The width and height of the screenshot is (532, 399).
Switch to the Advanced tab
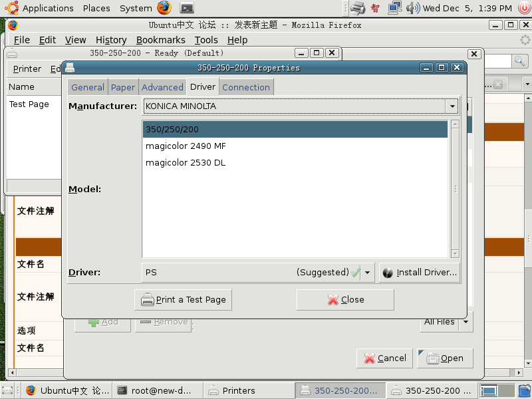tap(162, 87)
